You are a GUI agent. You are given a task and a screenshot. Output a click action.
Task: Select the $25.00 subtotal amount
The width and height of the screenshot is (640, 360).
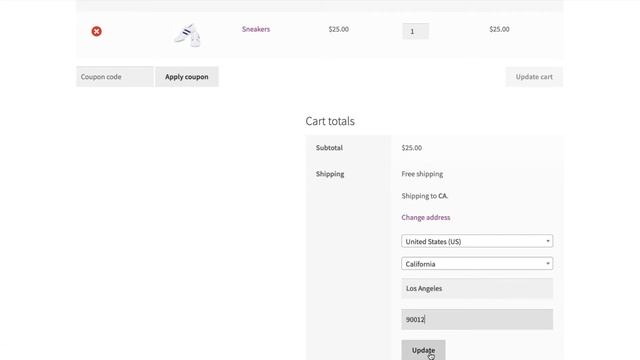coord(411,148)
